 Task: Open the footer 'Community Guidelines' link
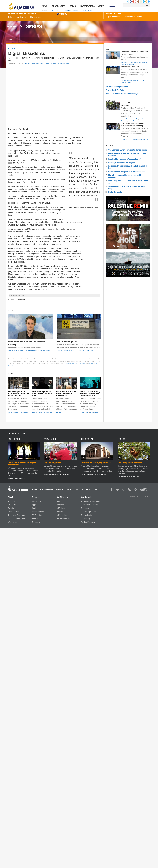point(17,519)
